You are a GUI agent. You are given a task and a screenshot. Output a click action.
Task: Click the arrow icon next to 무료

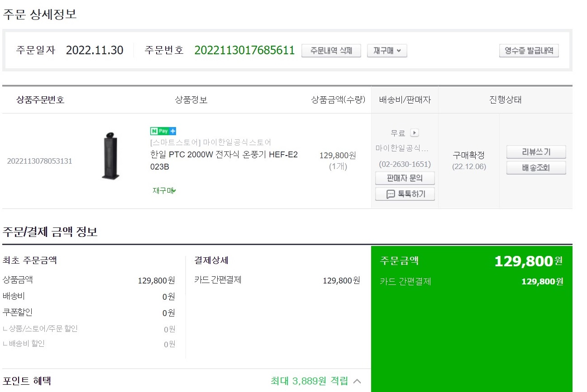click(x=415, y=133)
